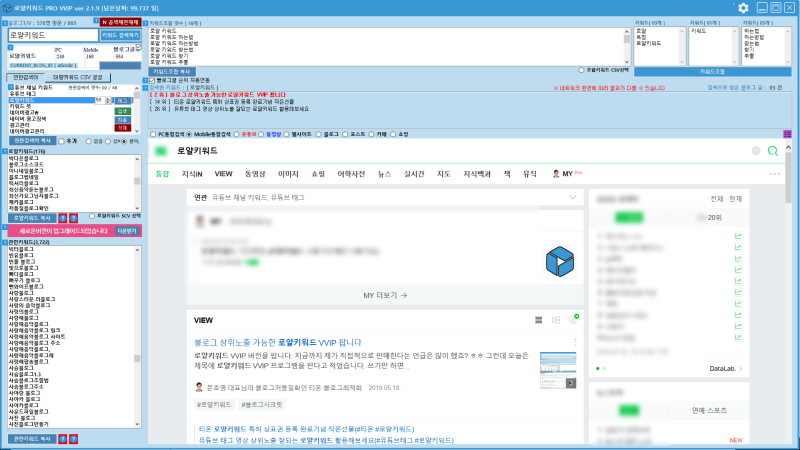Click the wide 키워드조합 button
Viewport: 800px width, 450px height.
point(712,72)
